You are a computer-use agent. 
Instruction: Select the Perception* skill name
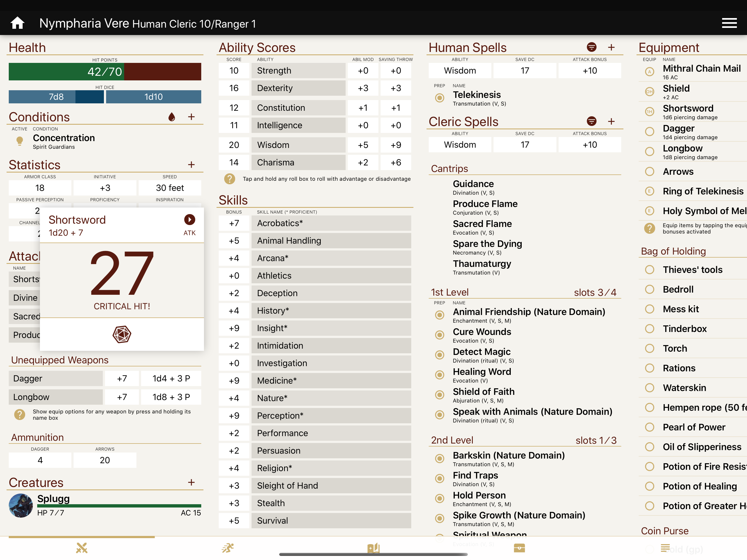331,416
